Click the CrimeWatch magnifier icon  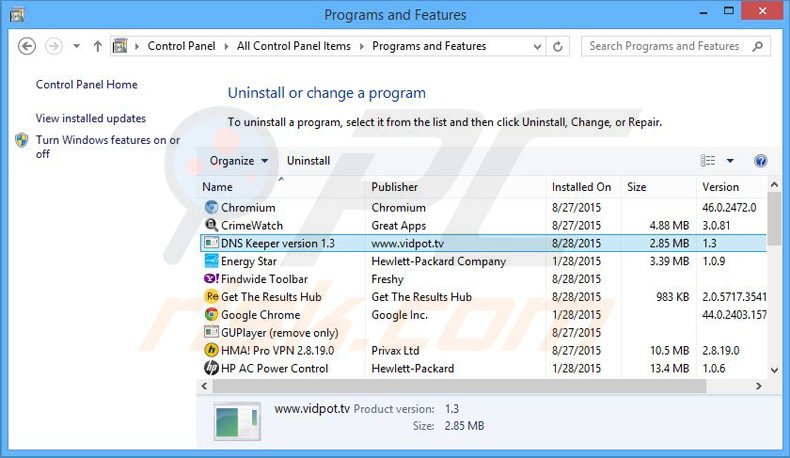(211, 225)
